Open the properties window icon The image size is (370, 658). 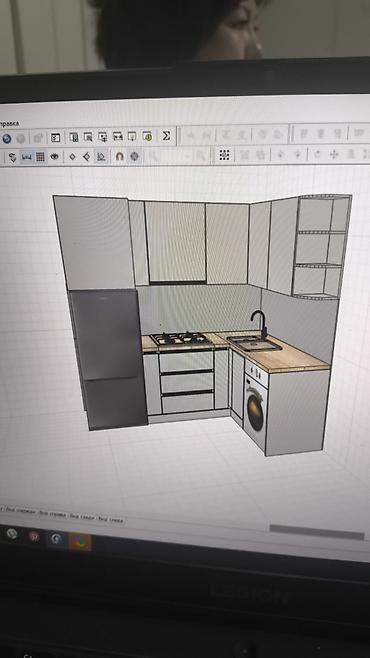coord(55,137)
